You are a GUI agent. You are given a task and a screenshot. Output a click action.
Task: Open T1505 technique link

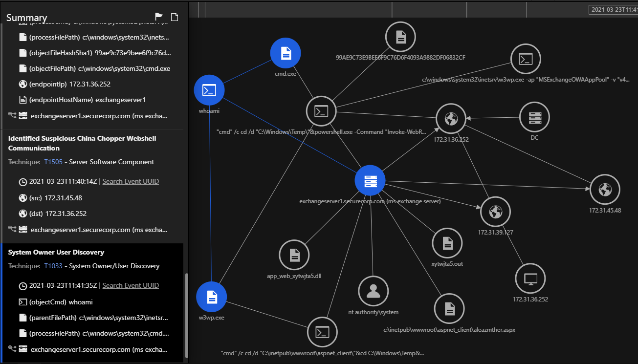click(x=53, y=162)
